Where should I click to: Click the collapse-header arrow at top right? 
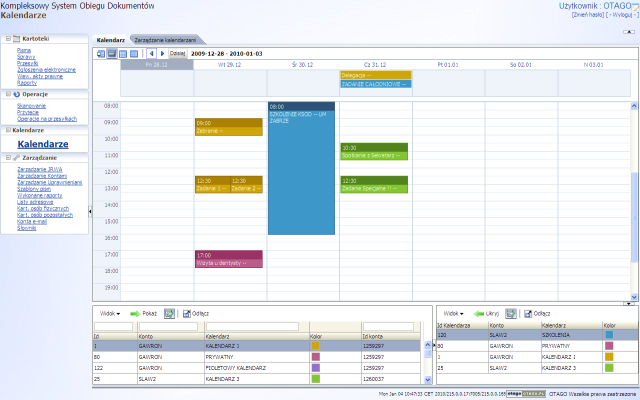point(629,31)
